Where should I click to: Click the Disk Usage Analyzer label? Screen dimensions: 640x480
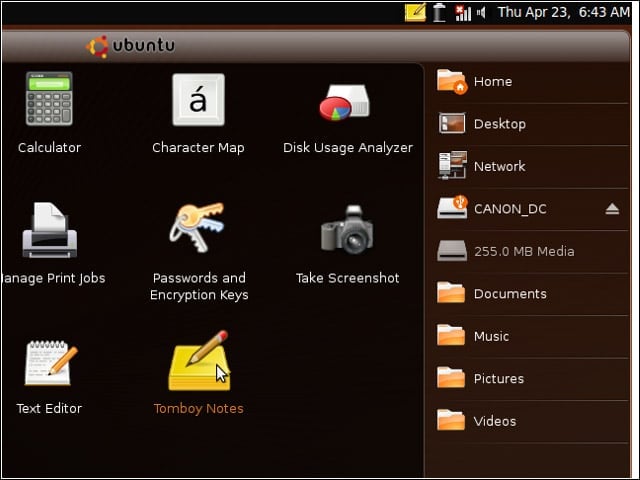pos(348,148)
